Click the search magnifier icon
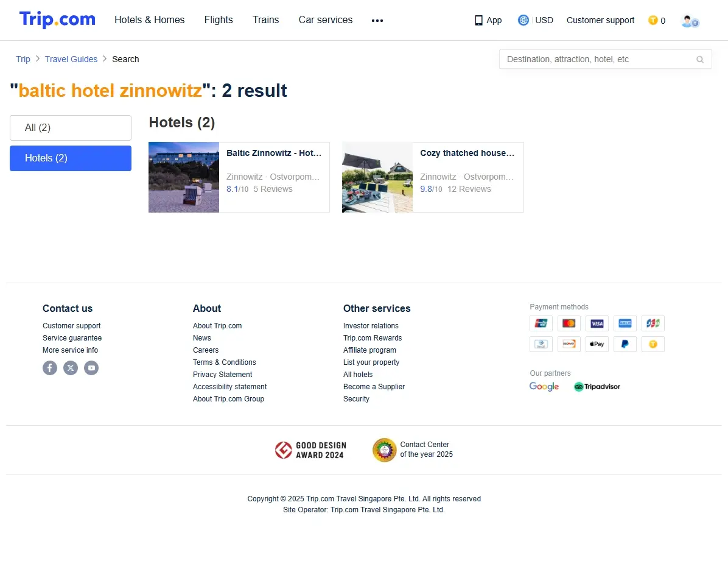The image size is (728, 561). pyautogui.click(x=699, y=60)
